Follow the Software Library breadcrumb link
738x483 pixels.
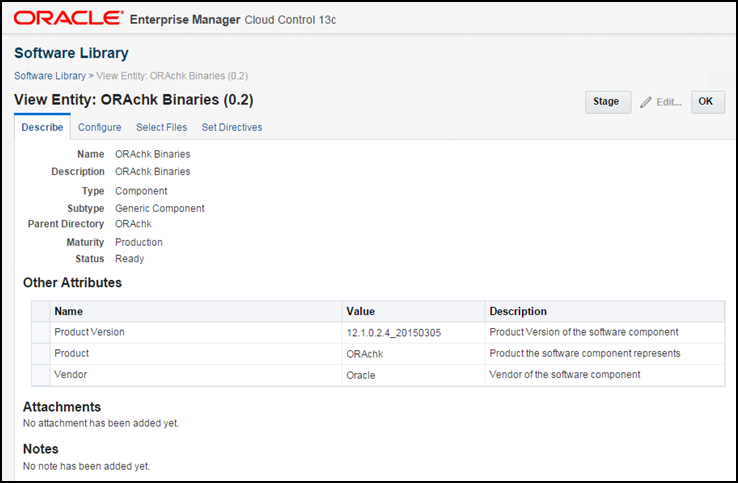click(x=50, y=76)
